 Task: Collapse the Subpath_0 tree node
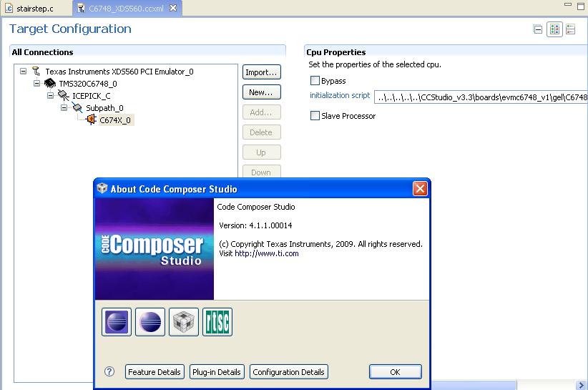pyautogui.click(x=64, y=107)
